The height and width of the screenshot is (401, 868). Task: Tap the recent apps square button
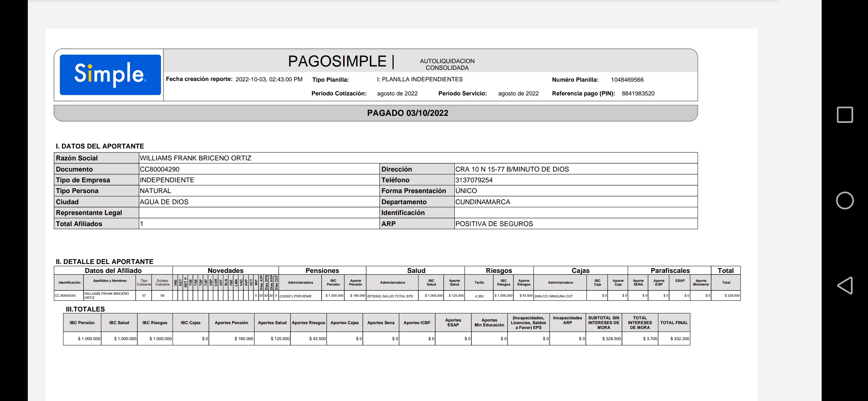[845, 115]
